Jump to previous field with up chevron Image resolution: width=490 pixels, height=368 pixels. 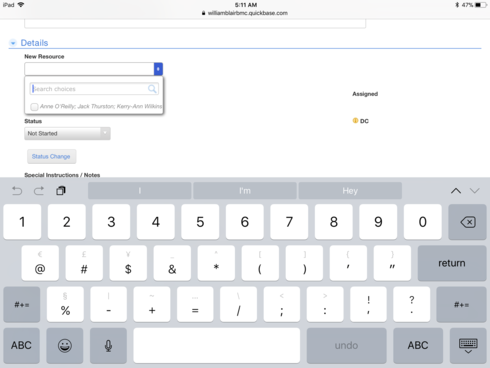456,191
